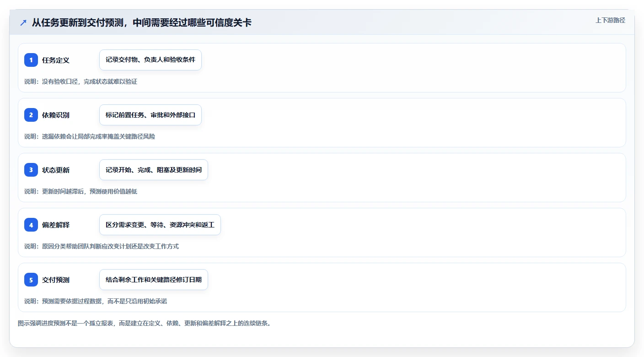
Task: Click the step 5 number badge
Action: click(31, 280)
